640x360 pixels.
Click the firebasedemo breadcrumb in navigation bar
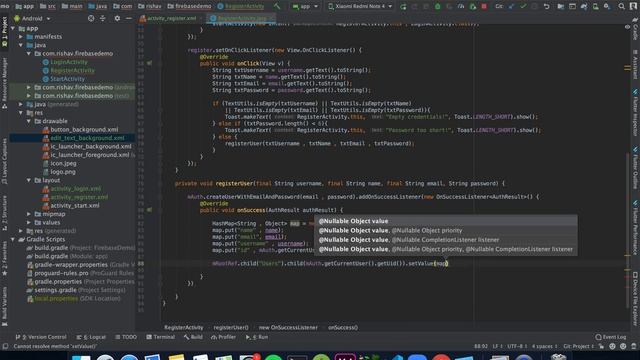[189, 6]
